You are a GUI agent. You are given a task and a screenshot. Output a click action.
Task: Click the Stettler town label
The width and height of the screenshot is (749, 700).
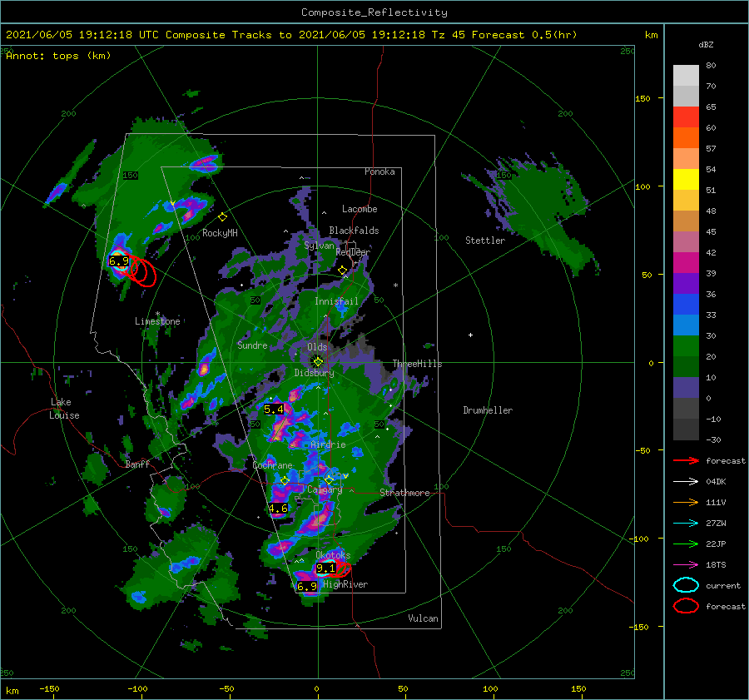(x=485, y=241)
